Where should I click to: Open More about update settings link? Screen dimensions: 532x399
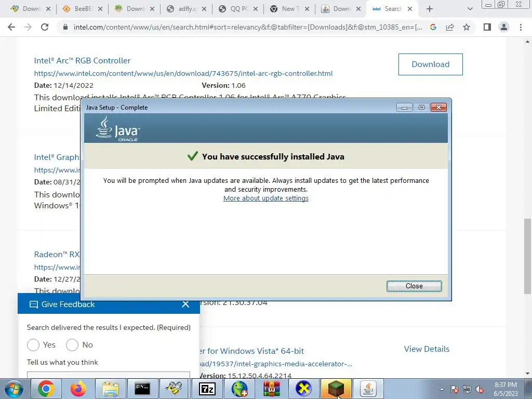point(265,198)
